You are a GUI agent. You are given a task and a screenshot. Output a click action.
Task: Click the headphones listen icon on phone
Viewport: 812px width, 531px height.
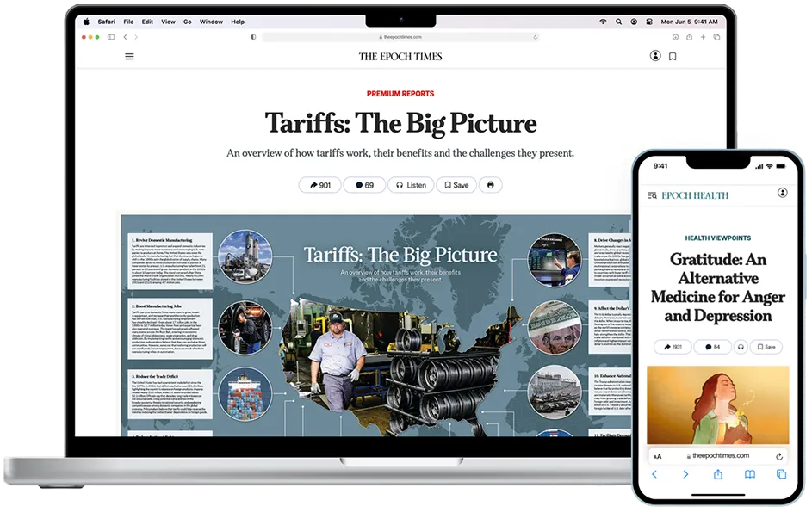pyautogui.click(x=741, y=347)
